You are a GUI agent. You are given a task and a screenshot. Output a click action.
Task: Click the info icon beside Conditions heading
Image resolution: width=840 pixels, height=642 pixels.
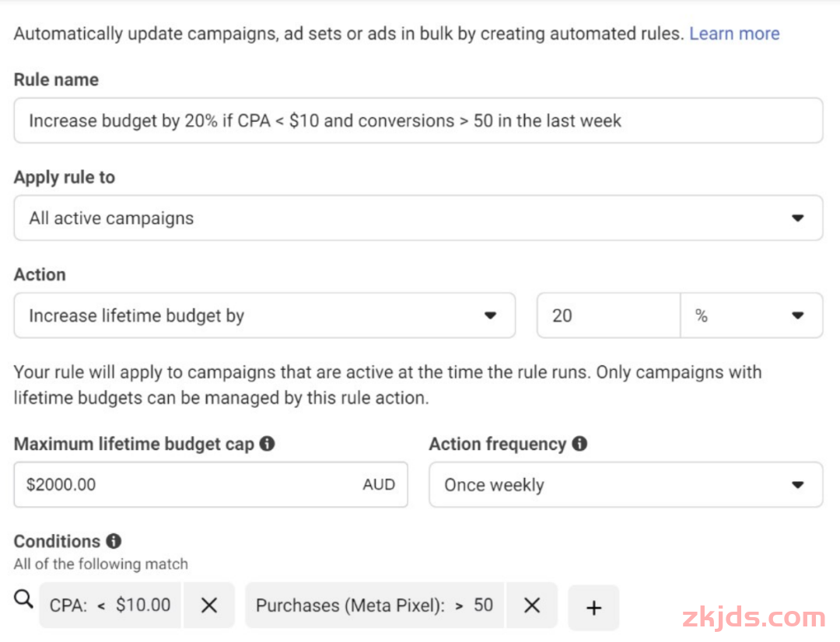(114, 541)
